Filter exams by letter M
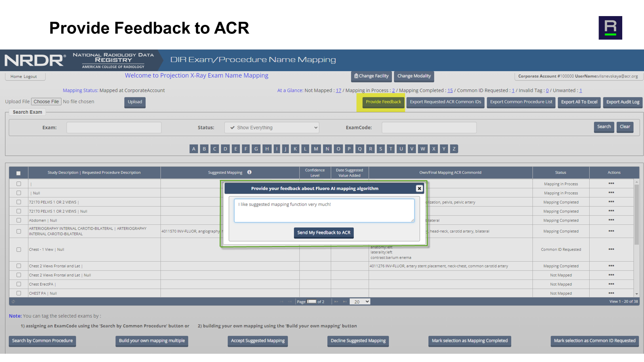The width and height of the screenshot is (644, 362). (316, 149)
